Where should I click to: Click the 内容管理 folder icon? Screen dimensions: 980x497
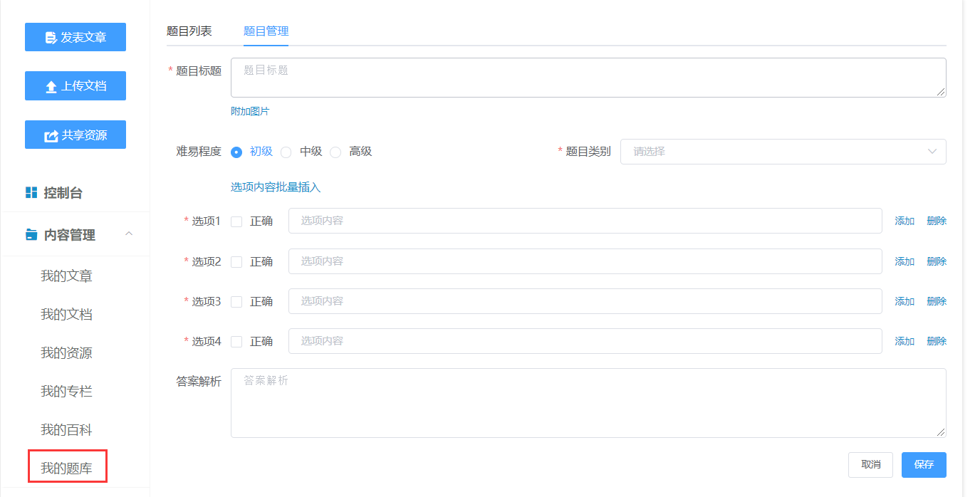pyautogui.click(x=31, y=235)
